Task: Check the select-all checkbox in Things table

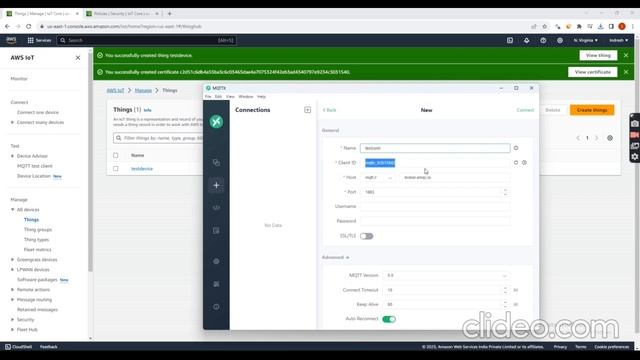Action: [116, 156]
